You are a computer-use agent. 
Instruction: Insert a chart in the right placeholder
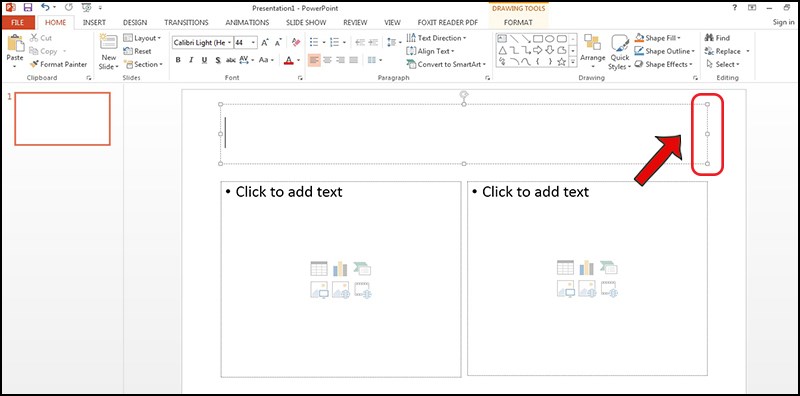pos(587,268)
